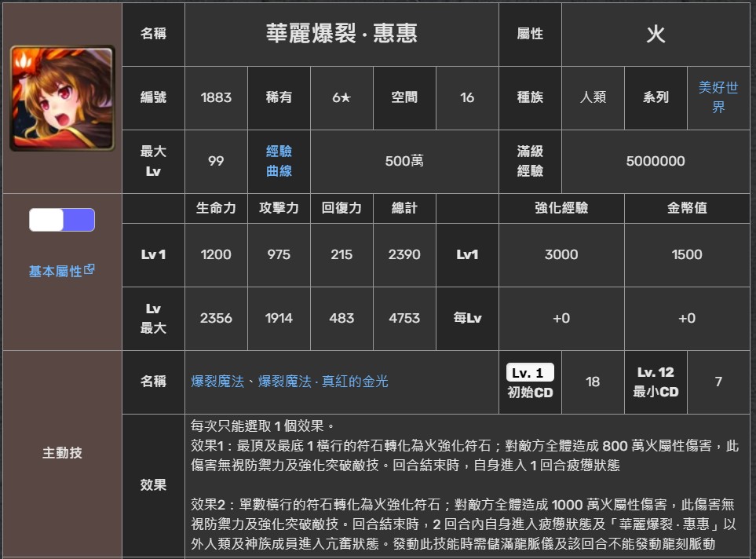Open the 爆裂魔法 · 真紅的金光 skill link
The width and height of the screenshot is (756, 559).
pos(323,382)
